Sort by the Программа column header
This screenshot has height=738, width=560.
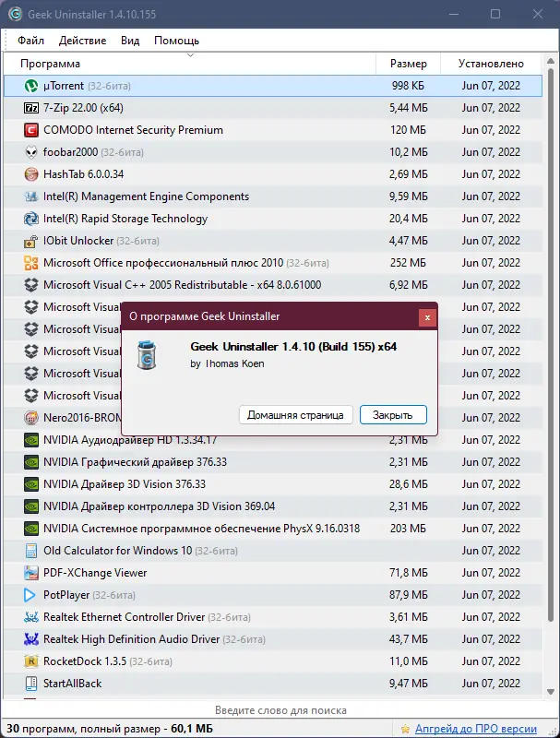190,64
